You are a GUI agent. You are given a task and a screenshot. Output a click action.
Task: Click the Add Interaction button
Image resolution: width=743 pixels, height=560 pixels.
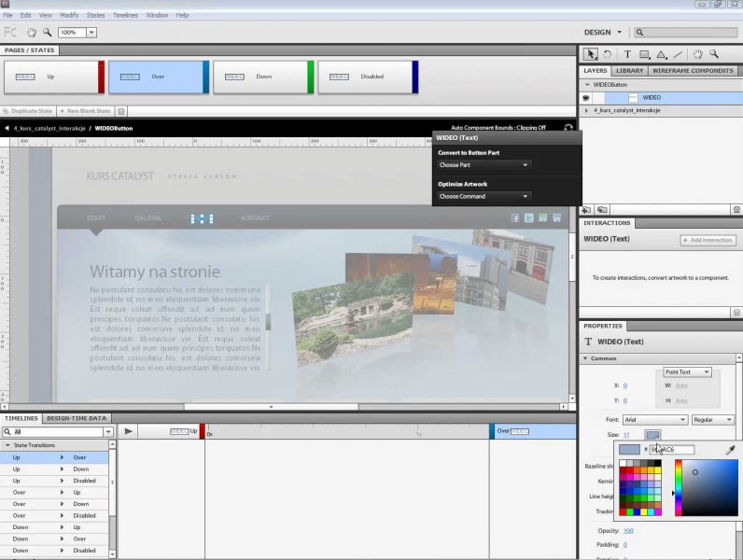(x=708, y=240)
